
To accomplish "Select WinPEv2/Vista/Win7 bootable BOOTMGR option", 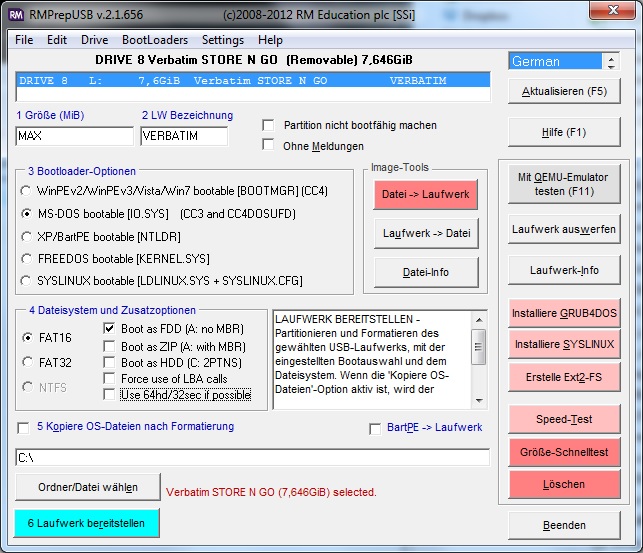I will [26, 191].
